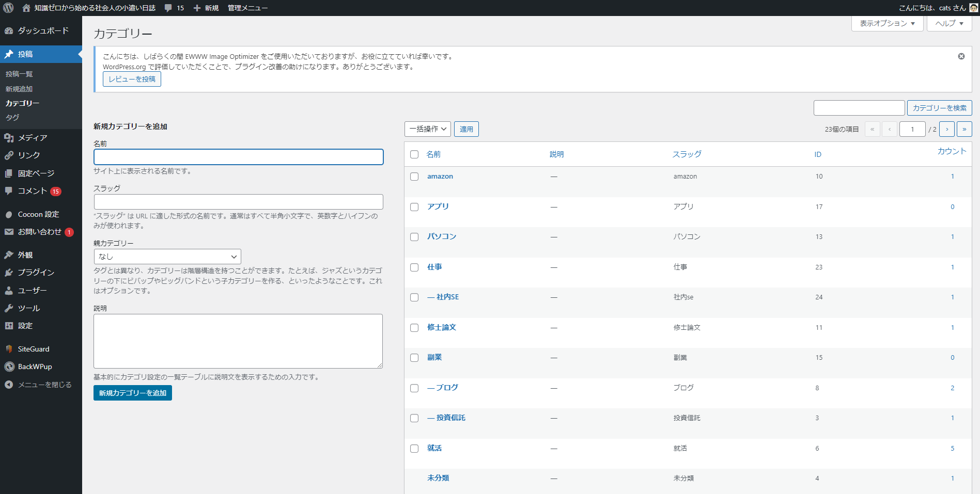The width and height of the screenshot is (980, 494).
Task: Focus the category search input field
Action: pyautogui.click(x=859, y=108)
